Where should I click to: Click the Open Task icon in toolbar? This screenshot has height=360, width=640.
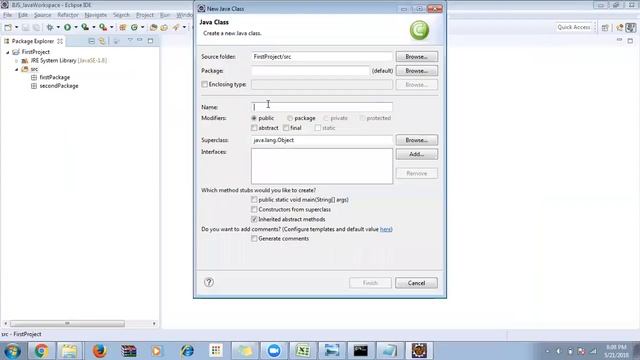coord(164,27)
